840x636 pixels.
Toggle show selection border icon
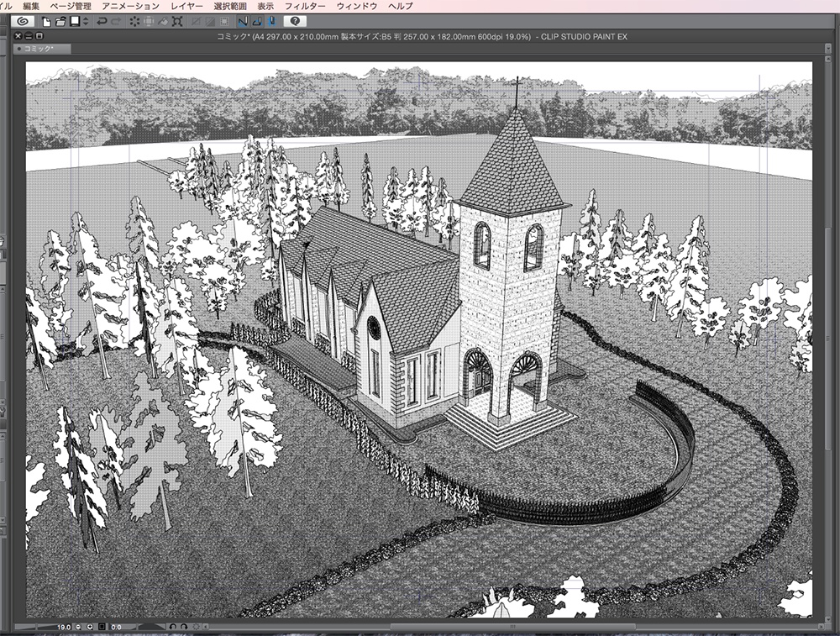point(224,22)
